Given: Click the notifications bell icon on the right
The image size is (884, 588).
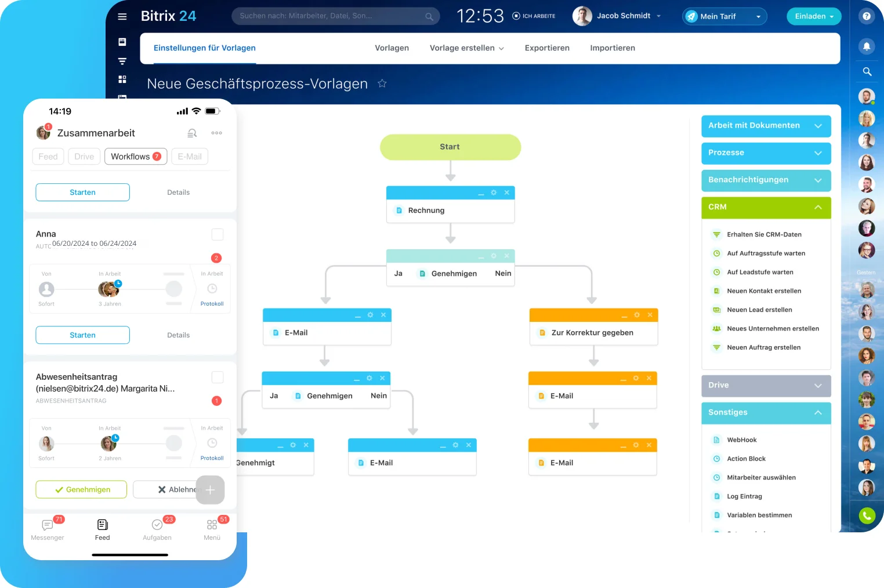Looking at the screenshot, I should point(867,46).
